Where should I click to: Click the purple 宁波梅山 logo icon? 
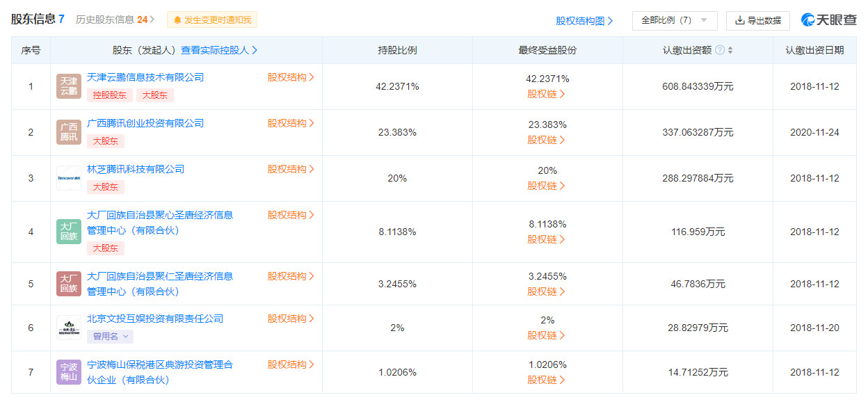(69, 372)
